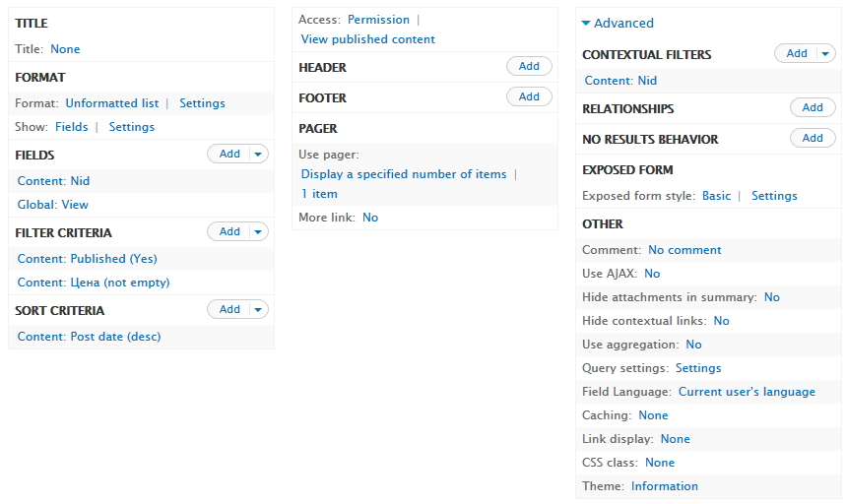Open the Unformatted list format link
Image resolution: width=846 pixels, height=504 pixels.
[x=112, y=103]
